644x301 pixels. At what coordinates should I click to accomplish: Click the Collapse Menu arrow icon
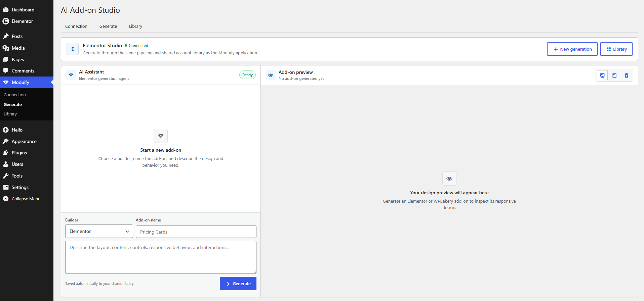[x=6, y=199]
